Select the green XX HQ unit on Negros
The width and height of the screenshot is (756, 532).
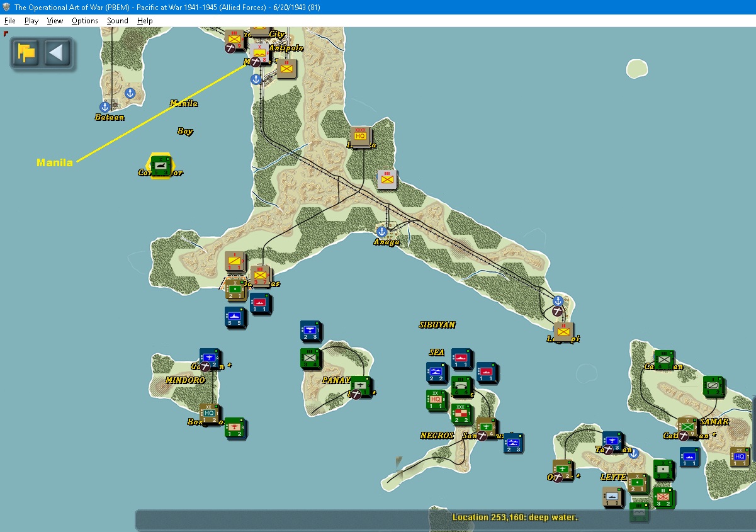click(436, 400)
